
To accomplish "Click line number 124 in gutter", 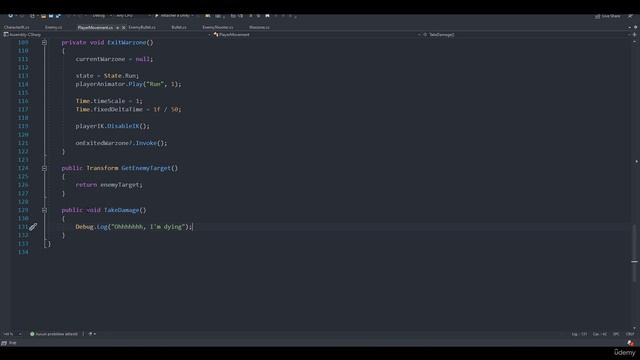I will pos(23,168).
